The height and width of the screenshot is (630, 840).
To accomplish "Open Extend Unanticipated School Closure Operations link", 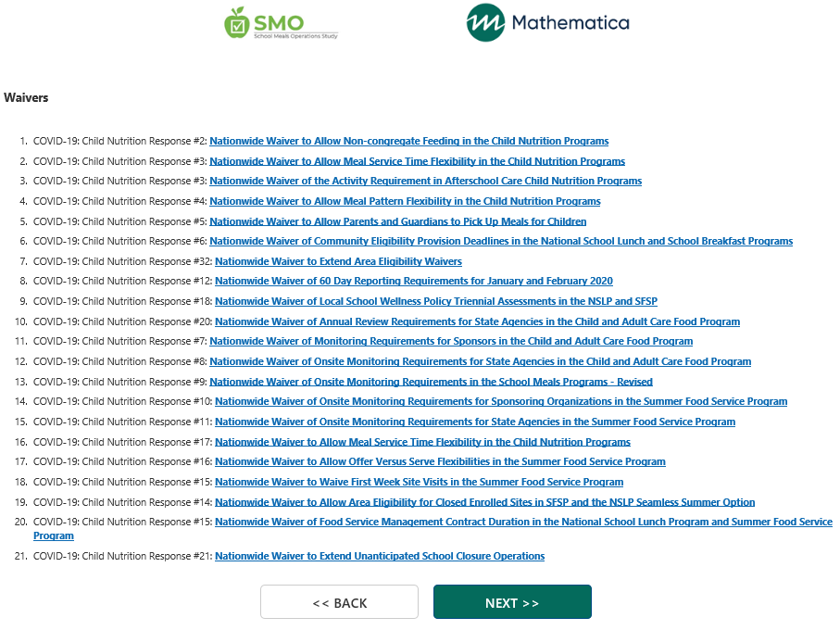I will tap(380, 557).
